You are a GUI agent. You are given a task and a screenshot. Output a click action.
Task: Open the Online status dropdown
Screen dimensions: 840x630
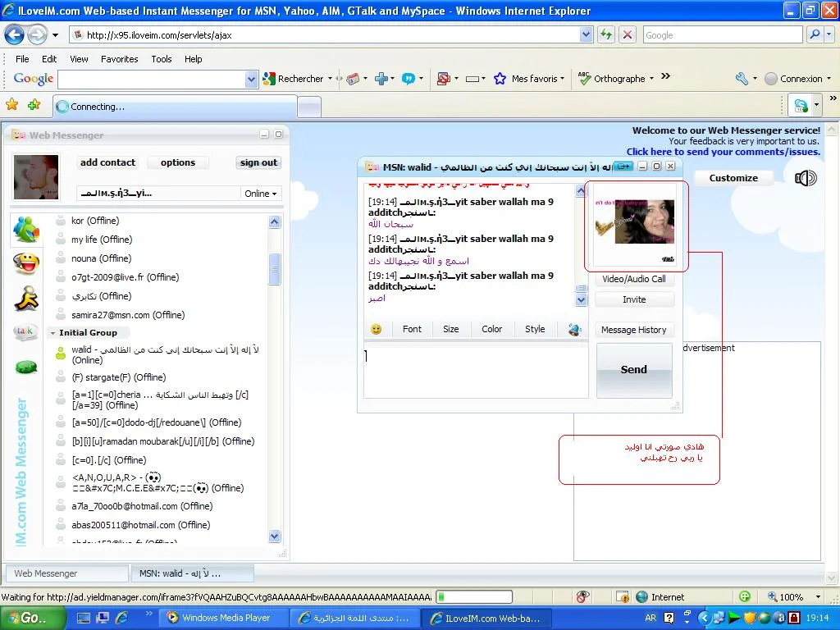pos(261,194)
